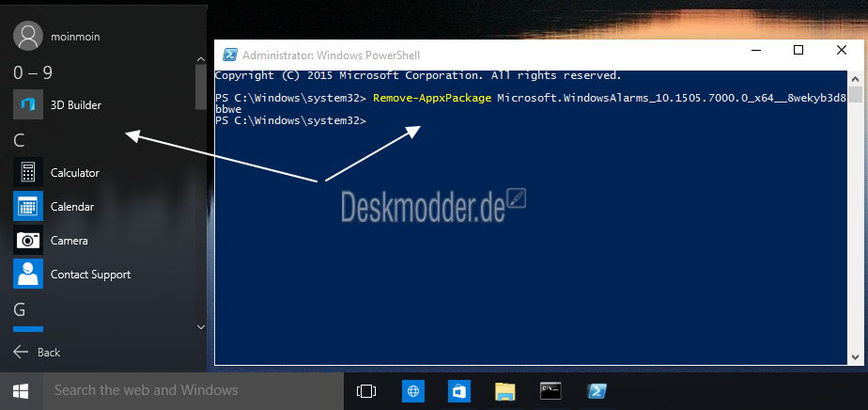Open File Explorer from the taskbar
The height and width of the screenshot is (410, 868).
504,391
